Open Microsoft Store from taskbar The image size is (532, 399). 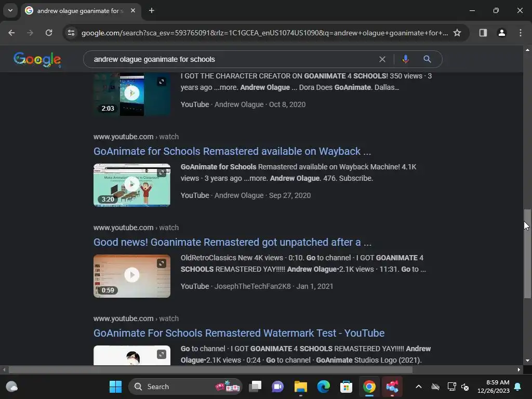click(x=346, y=387)
